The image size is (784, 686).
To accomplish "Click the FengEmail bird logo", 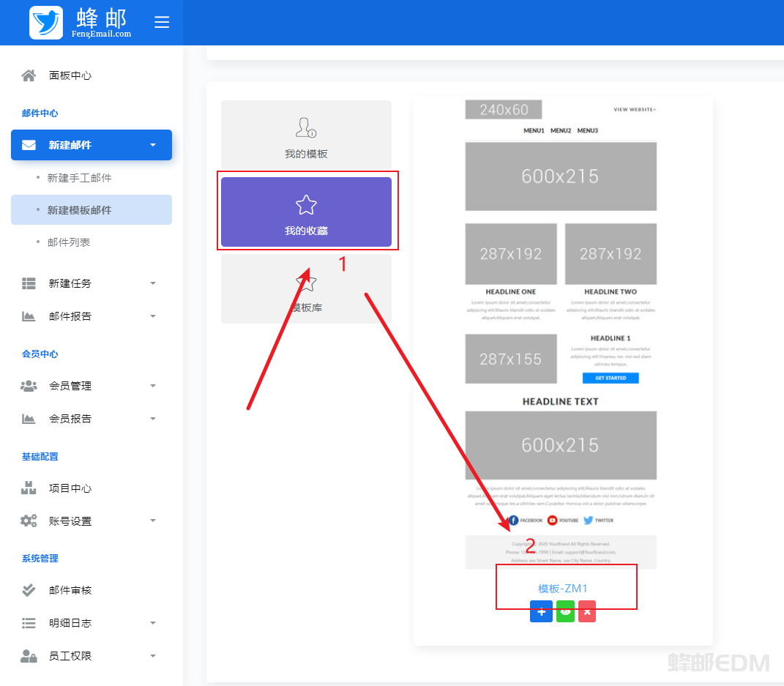I will pyautogui.click(x=46, y=23).
